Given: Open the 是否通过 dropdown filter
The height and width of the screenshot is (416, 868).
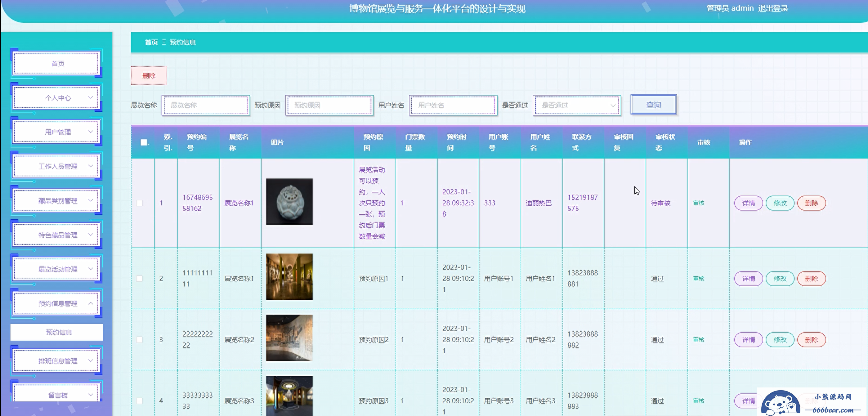Looking at the screenshot, I should (x=576, y=105).
